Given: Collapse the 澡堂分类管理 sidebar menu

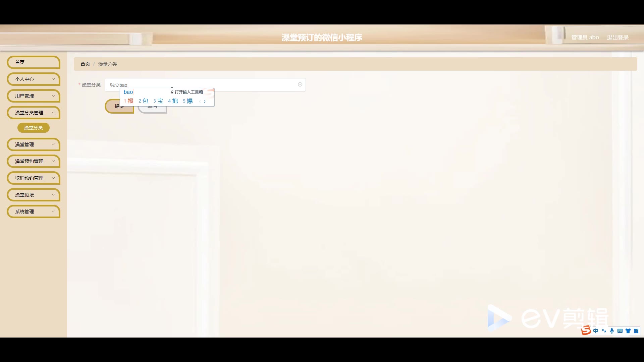Looking at the screenshot, I should click(x=34, y=113).
